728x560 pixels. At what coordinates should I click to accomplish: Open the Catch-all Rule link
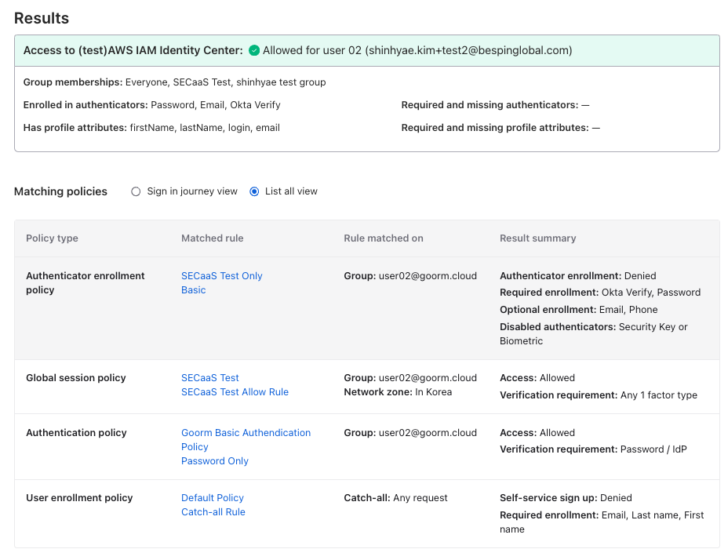(213, 512)
